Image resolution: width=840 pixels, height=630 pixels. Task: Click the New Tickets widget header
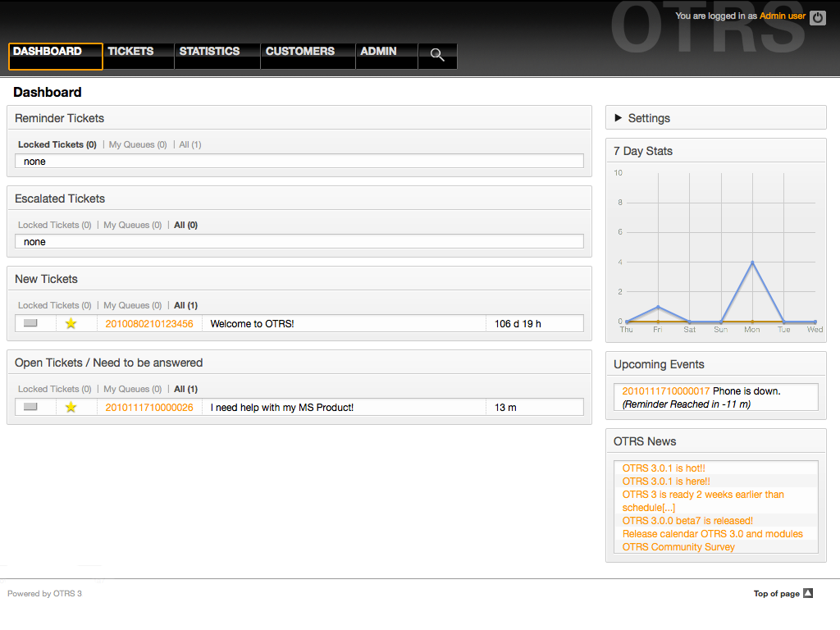click(x=299, y=279)
